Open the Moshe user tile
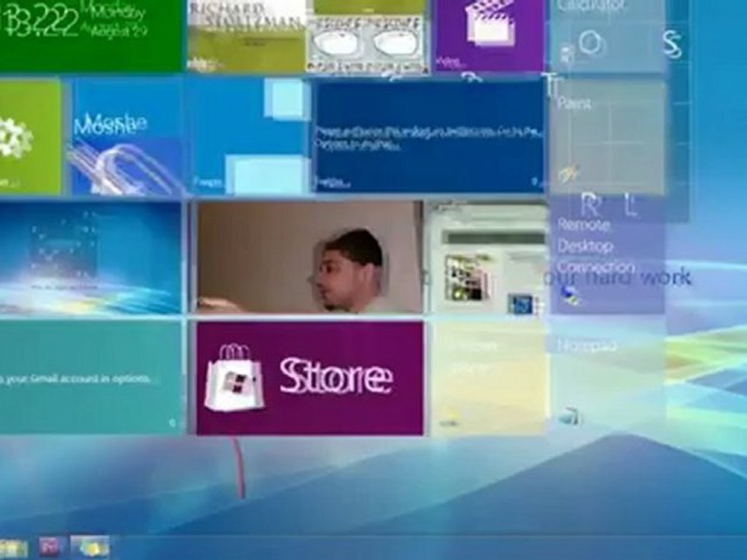 click(x=126, y=137)
